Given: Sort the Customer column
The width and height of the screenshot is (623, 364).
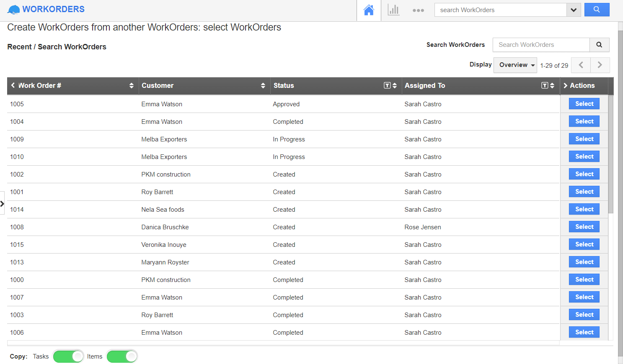Looking at the screenshot, I should (x=264, y=85).
